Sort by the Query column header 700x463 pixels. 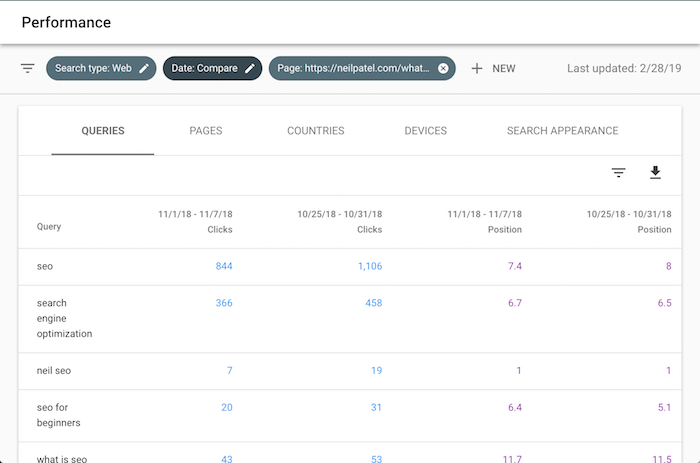point(49,227)
